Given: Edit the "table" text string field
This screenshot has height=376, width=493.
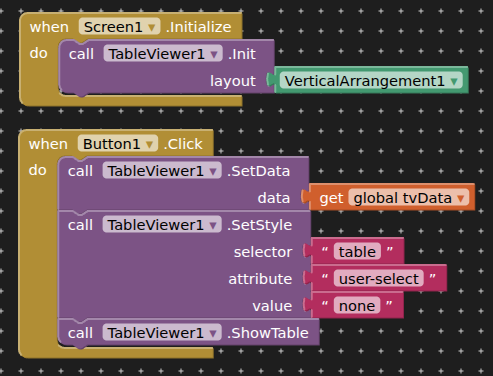Looking at the screenshot, I should click(357, 252).
